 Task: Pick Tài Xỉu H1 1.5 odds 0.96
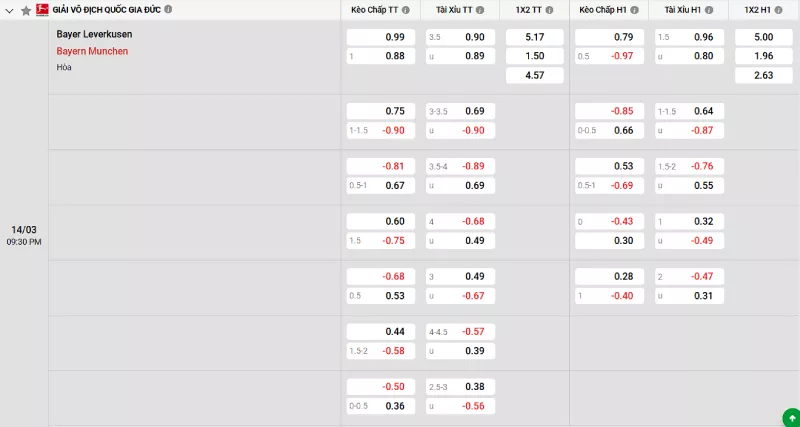(688, 37)
